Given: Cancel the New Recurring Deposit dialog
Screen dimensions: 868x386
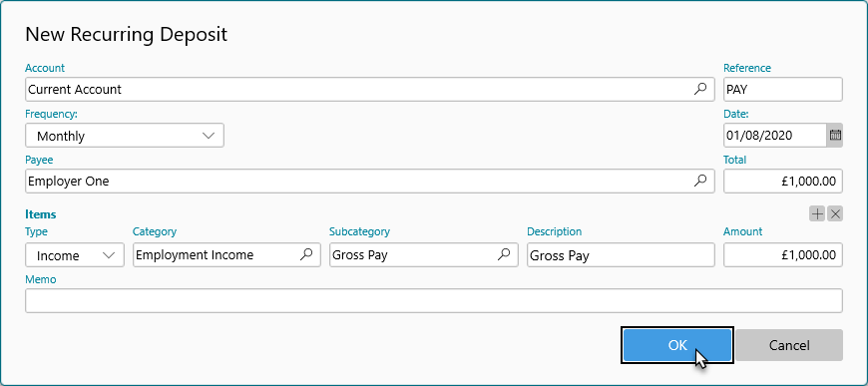Looking at the screenshot, I should click(789, 345).
